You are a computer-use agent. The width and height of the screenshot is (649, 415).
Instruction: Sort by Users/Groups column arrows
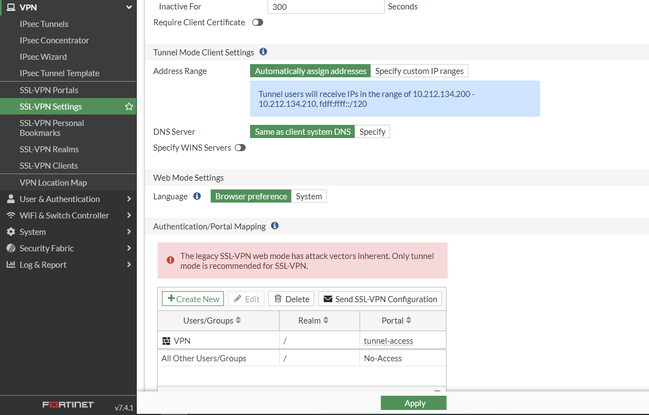click(238, 320)
